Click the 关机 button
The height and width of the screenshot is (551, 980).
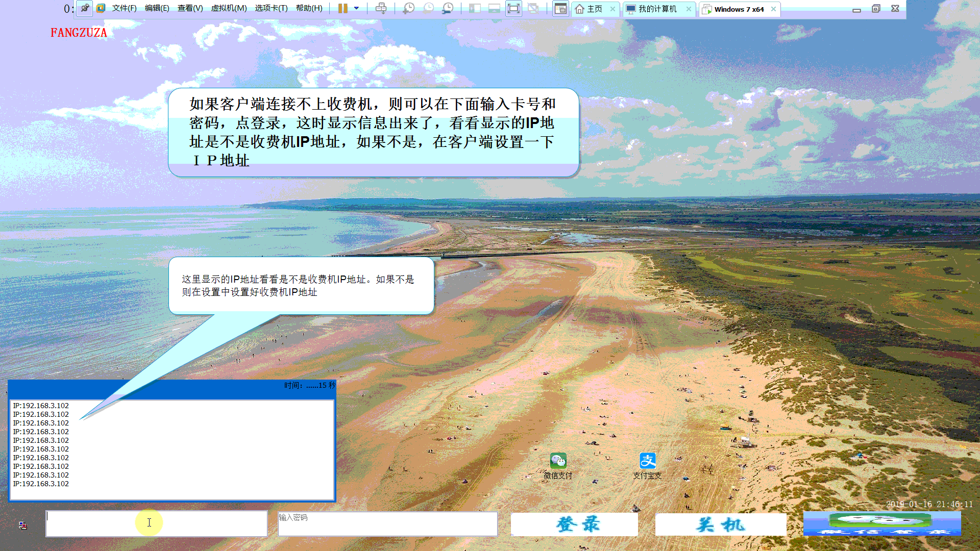click(720, 524)
